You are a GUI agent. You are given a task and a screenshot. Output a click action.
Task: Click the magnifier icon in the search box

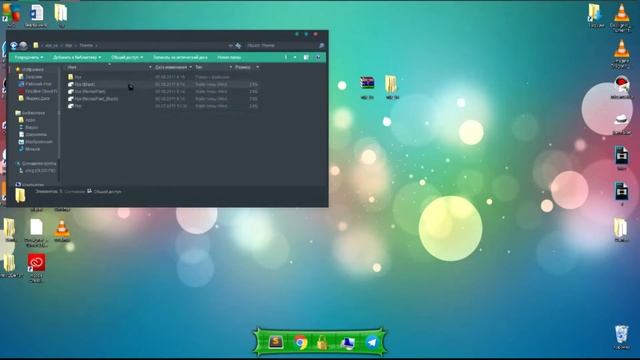pyautogui.click(x=321, y=45)
